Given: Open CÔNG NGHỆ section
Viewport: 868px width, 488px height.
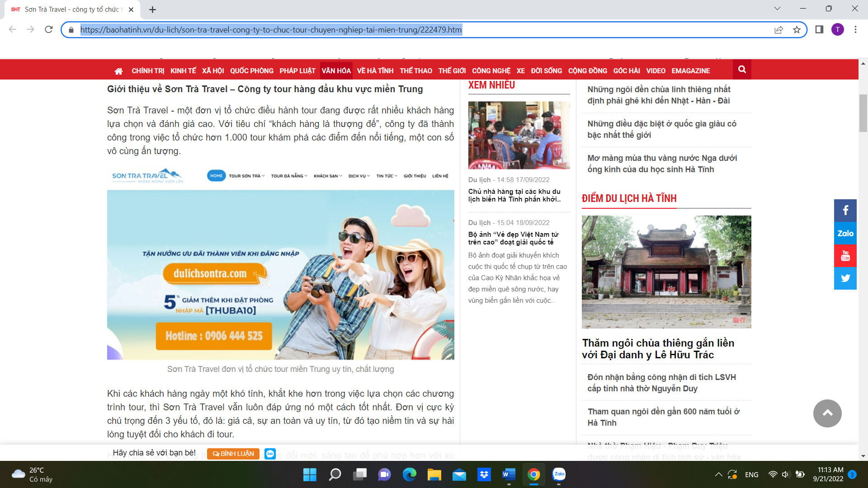Looking at the screenshot, I should (491, 71).
